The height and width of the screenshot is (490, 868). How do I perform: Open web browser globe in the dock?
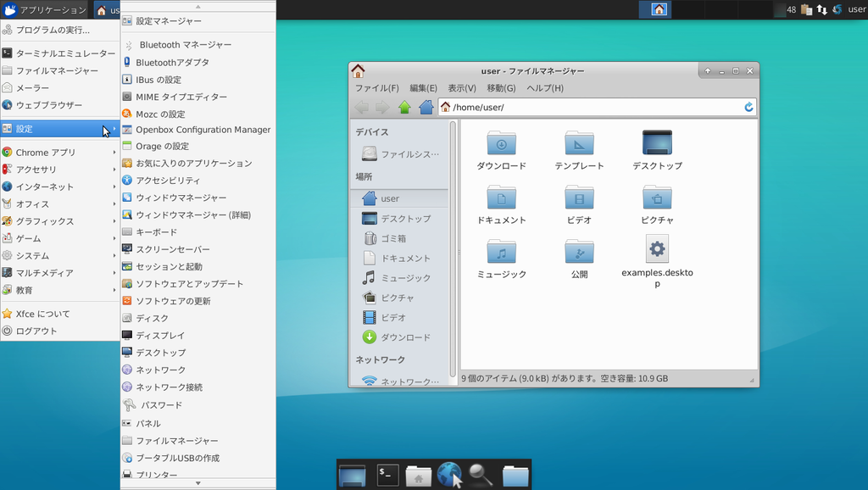pos(449,475)
